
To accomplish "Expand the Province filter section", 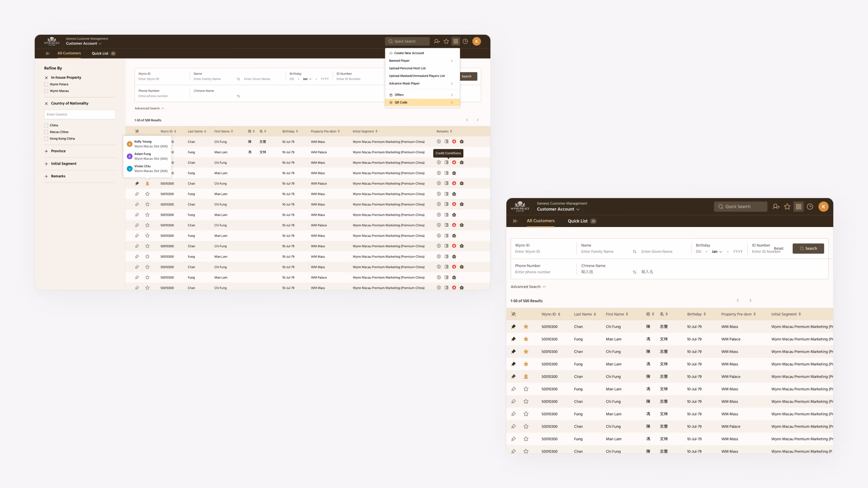I will coord(46,151).
